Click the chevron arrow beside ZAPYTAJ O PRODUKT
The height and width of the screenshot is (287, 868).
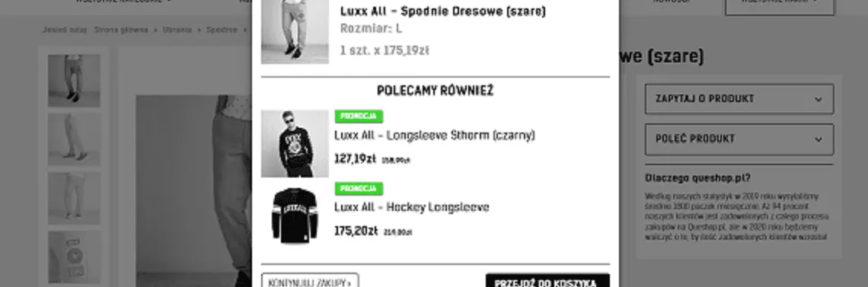coord(819,100)
